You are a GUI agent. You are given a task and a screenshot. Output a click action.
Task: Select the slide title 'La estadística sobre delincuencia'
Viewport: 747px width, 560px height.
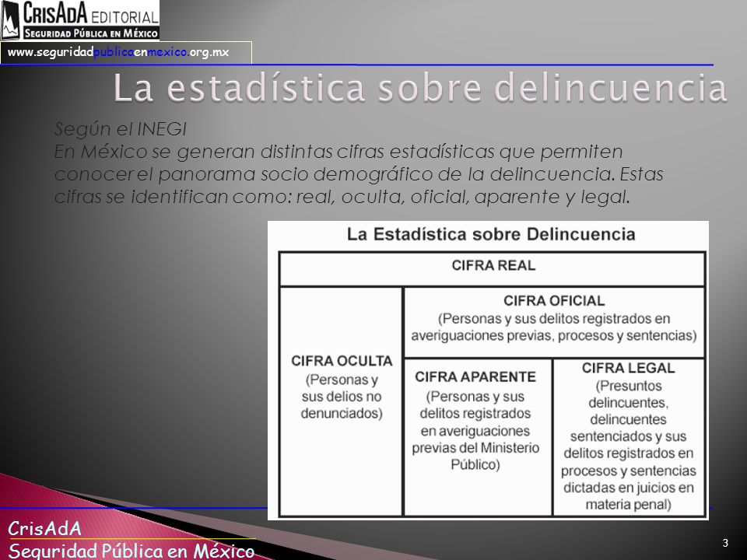(420, 88)
